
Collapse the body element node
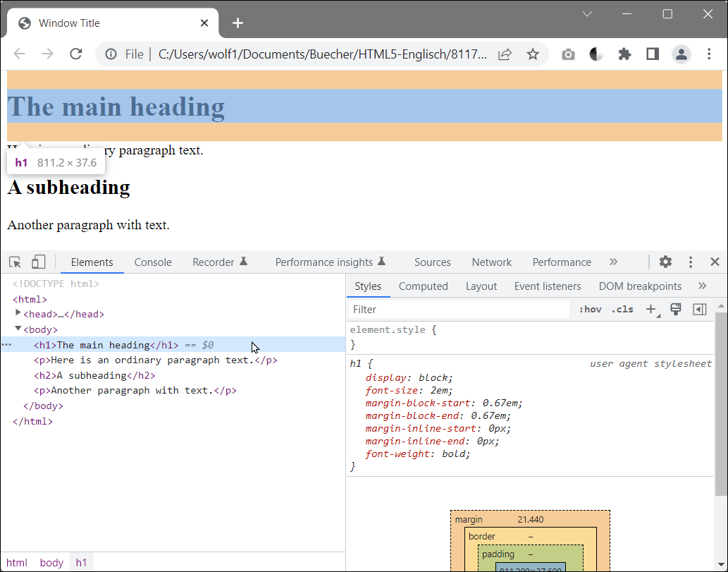click(18, 329)
